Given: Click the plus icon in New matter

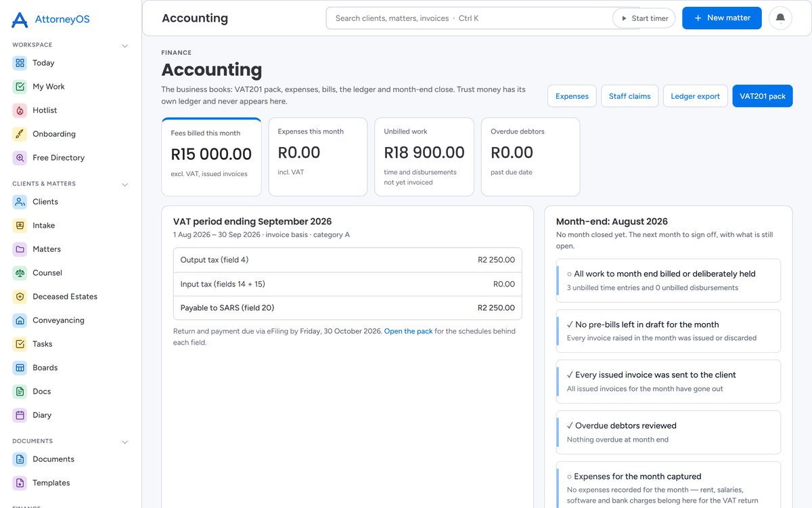Looking at the screenshot, I should [698, 18].
